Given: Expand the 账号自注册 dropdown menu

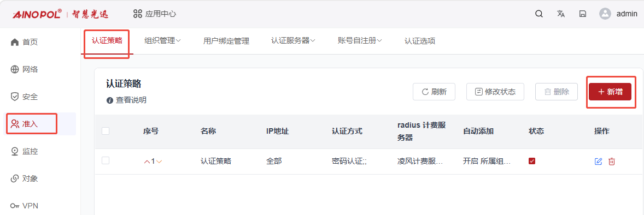Looking at the screenshot, I should [x=360, y=40].
